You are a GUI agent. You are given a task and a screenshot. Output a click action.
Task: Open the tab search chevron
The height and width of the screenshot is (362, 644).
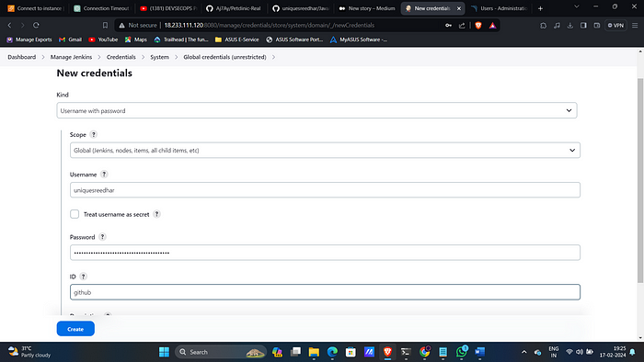[577, 7]
